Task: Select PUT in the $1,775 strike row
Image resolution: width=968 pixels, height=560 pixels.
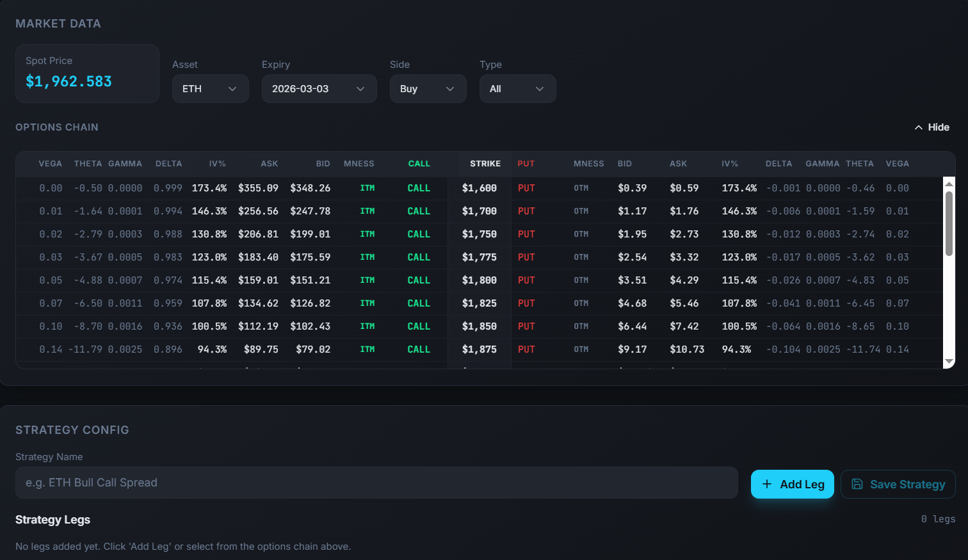Action: [526, 257]
